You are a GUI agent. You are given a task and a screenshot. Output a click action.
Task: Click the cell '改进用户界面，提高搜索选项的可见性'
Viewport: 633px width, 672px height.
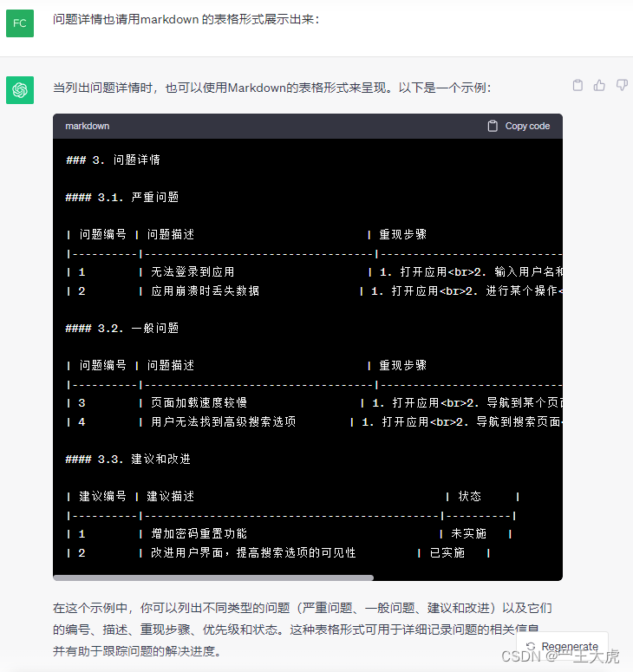[x=253, y=553]
